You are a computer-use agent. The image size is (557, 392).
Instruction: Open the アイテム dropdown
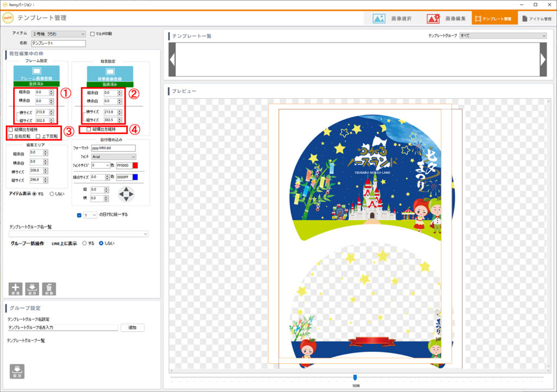pos(58,34)
